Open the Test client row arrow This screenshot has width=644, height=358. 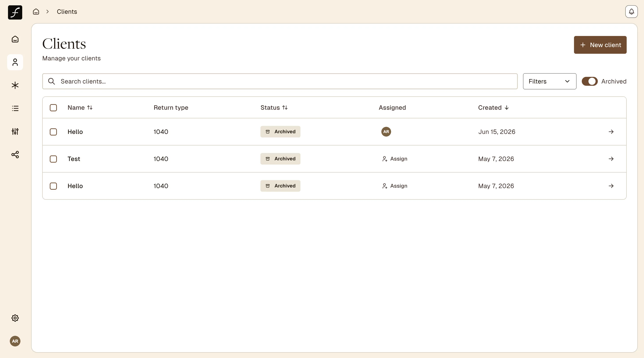611,159
